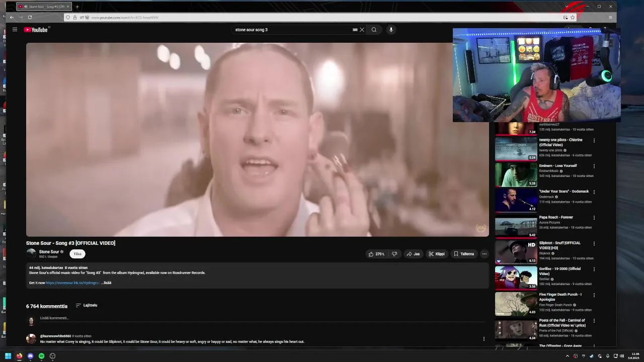Click the add comment field Lisää kommentti
644x362 pixels.
click(262, 318)
